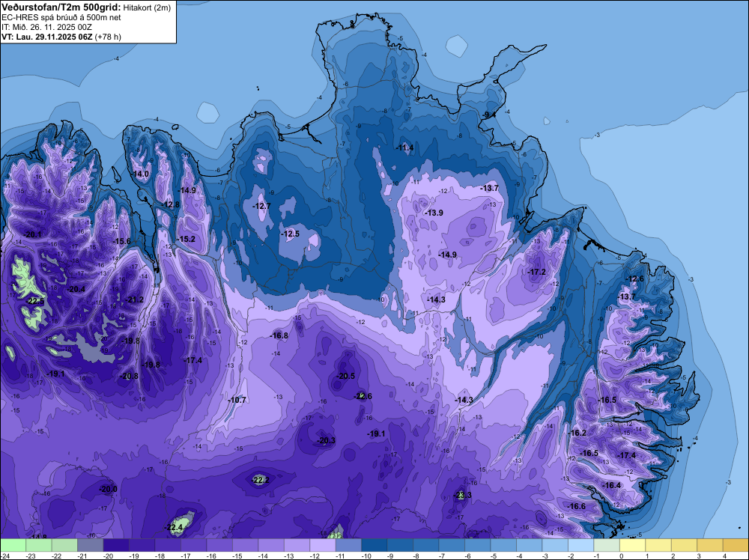Click the title text 'Veðurstofan/T2m 500grid:'
Image resolution: width=749 pixels, height=560 pixels.
coord(60,7)
